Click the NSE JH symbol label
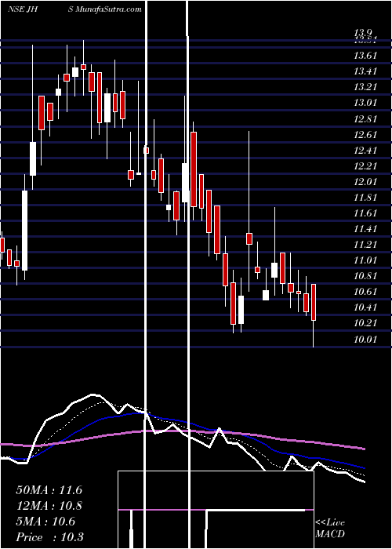The height and width of the screenshot is (549, 392). click(23, 9)
